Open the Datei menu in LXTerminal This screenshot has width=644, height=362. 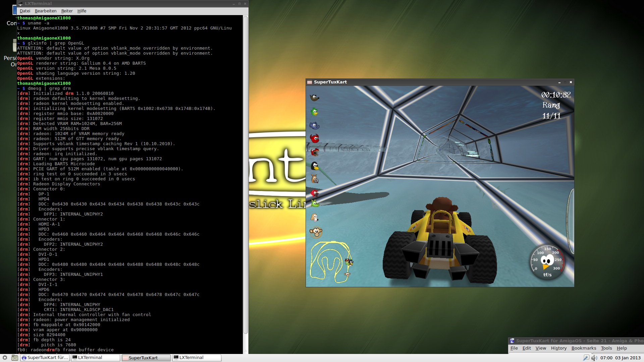coord(25,11)
